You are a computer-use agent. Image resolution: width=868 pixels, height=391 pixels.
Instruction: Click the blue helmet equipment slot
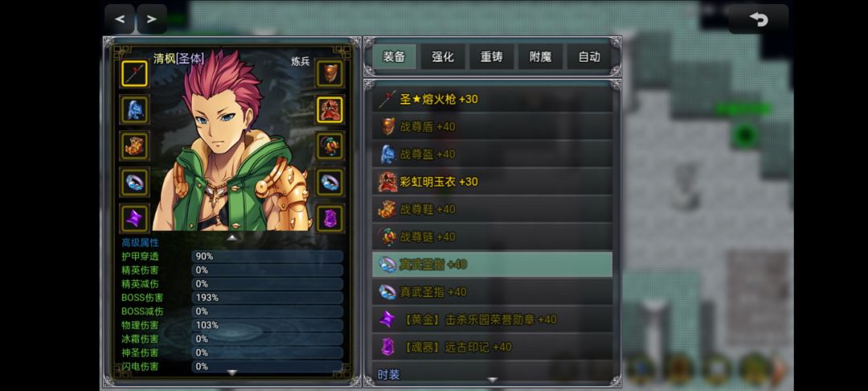point(134,109)
